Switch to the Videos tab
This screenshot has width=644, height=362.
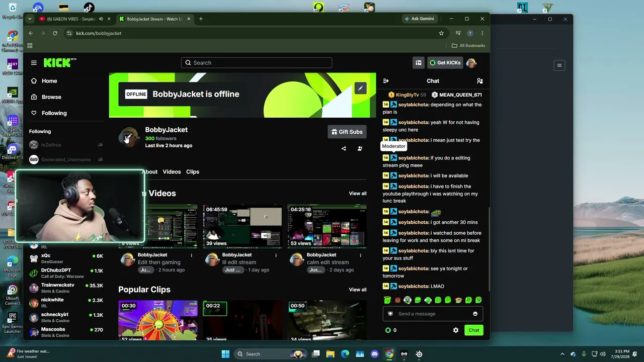172,172
